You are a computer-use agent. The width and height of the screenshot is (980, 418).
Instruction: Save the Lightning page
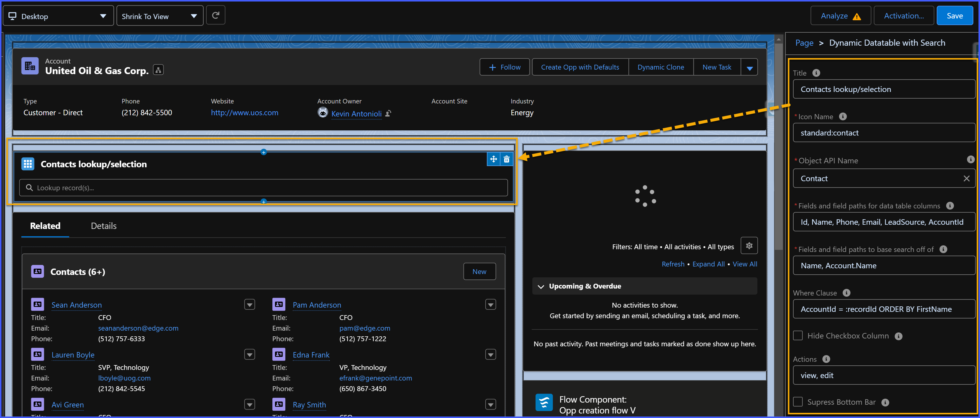[x=955, y=16]
